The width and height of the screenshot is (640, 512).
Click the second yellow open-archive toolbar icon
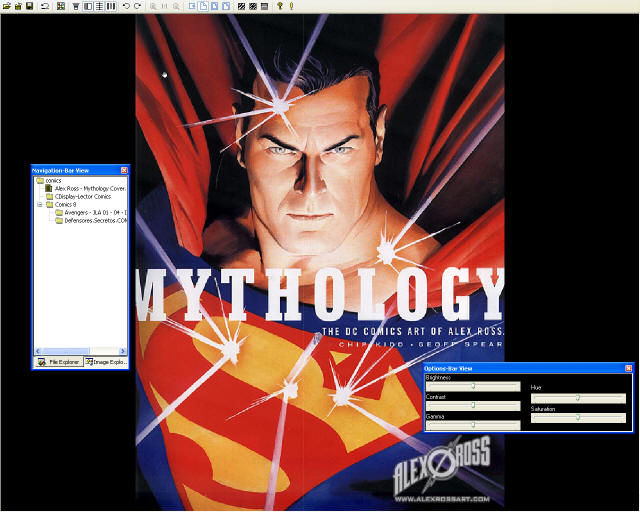click(x=18, y=6)
